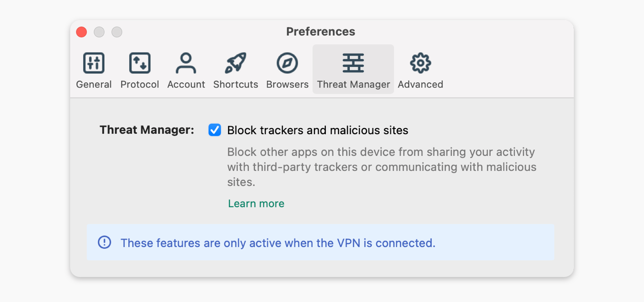
Task: Click the Shortcuts rocket icon
Action: click(235, 63)
